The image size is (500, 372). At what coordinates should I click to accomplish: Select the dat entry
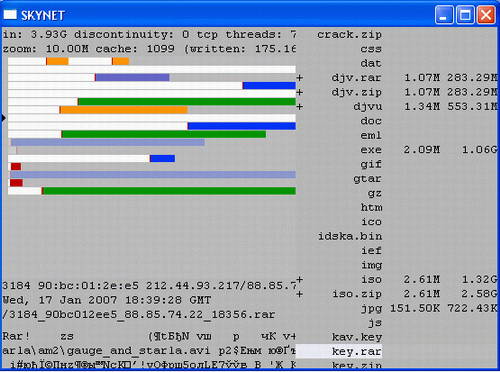[x=371, y=63]
